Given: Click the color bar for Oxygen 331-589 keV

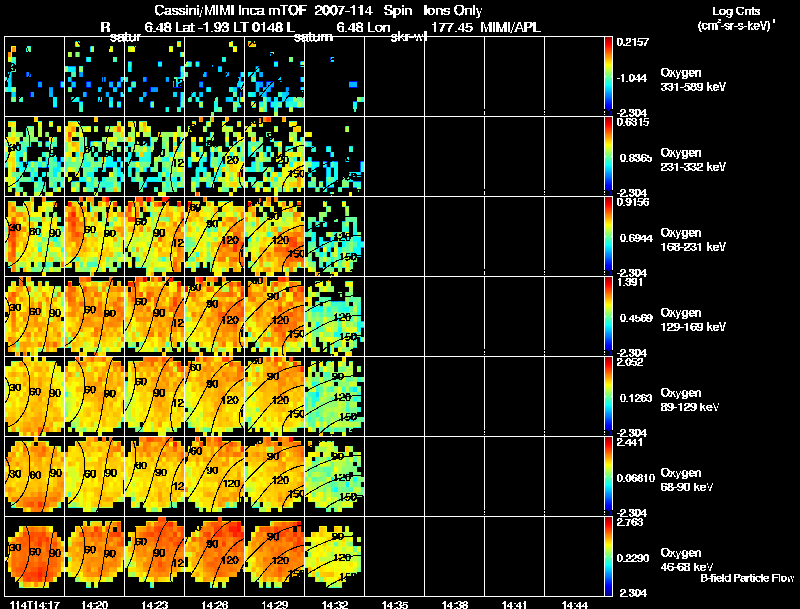Looking at the screenshot, I should tap(608, 77).
